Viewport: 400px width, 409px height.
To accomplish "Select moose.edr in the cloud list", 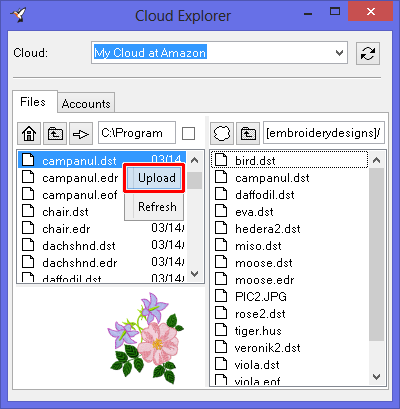I will tap(265, 280).
